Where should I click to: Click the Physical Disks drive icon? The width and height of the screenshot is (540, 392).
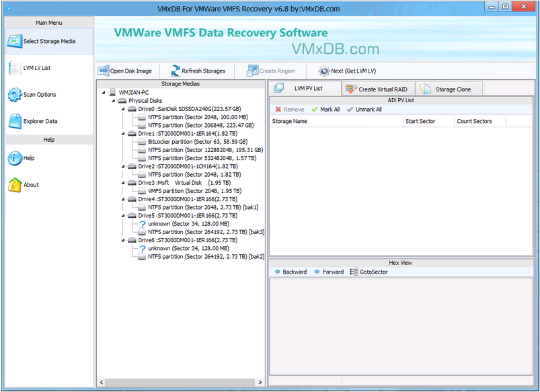(x=122, y=101)
